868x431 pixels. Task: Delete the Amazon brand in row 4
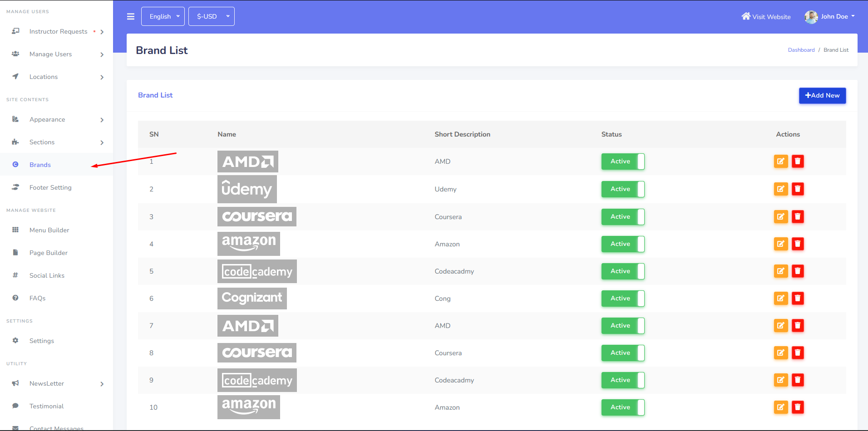pos(798,244)
